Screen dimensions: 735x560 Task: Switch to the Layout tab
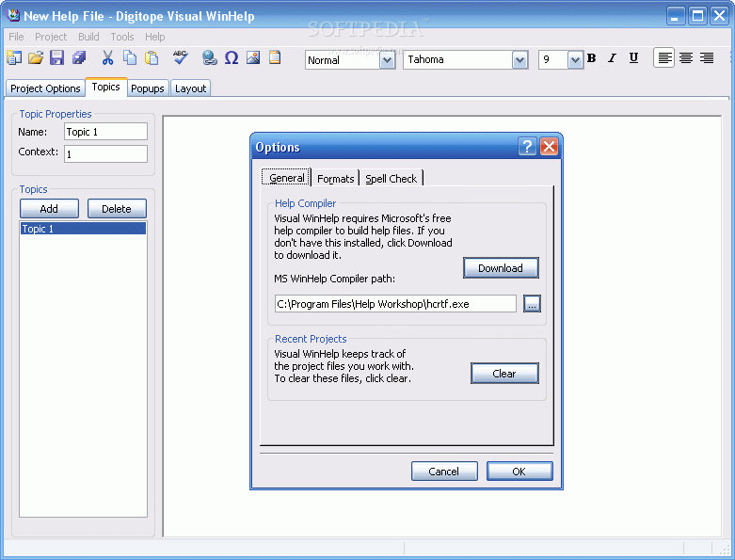coord(190,88)
